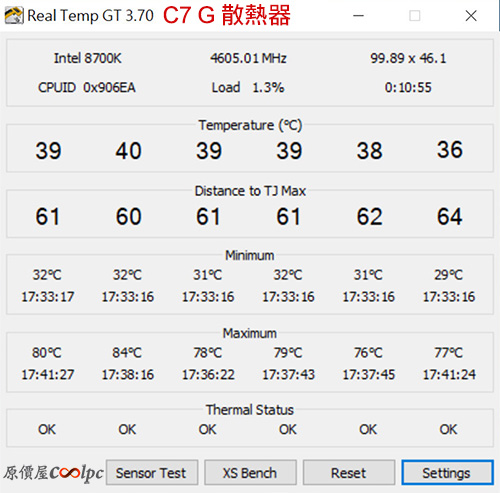Image resolution: width=500 pixels, height=493 pixels.
Task: Reset the min and max temperatures
Action: (349, 473)
